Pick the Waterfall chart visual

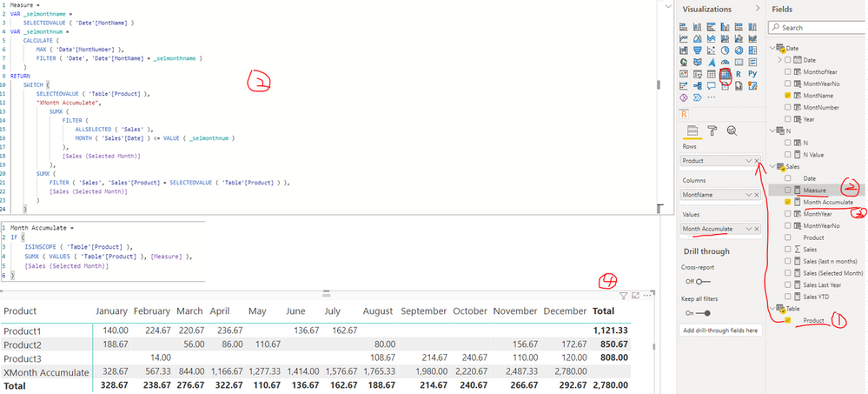tap(684, 50)
